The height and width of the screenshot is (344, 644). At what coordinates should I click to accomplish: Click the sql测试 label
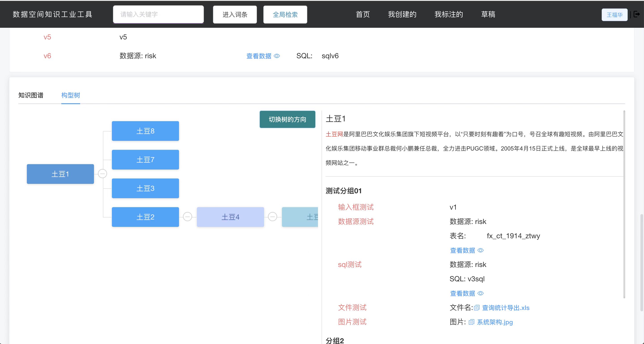click(x=350, y=264)
